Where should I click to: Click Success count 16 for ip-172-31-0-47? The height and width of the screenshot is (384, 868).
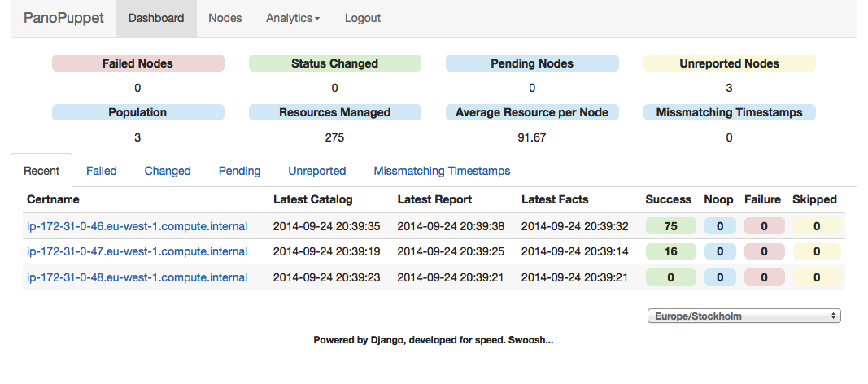pyautogui.click(x=671, y=251)
